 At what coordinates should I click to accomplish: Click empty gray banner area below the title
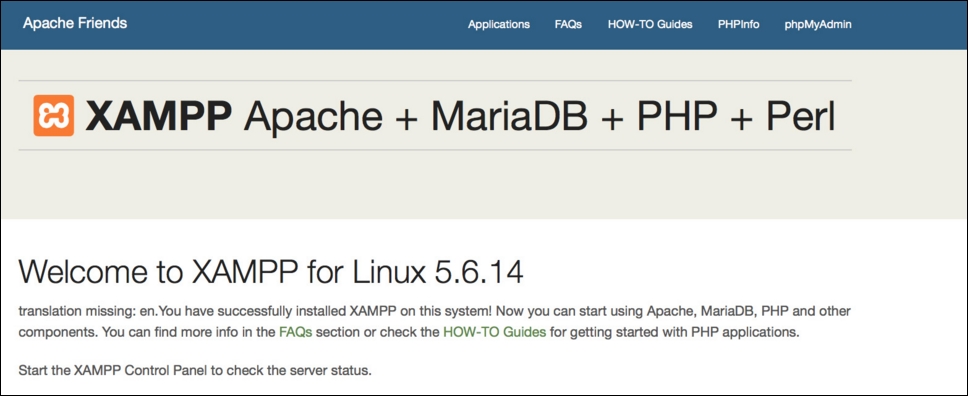(x=432, y=185)
